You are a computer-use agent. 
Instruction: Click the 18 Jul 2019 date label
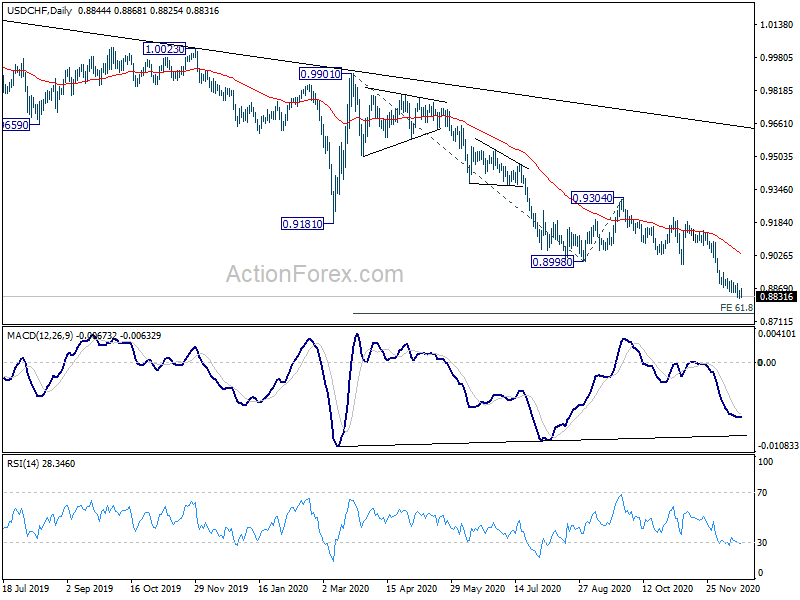point(26,588)
